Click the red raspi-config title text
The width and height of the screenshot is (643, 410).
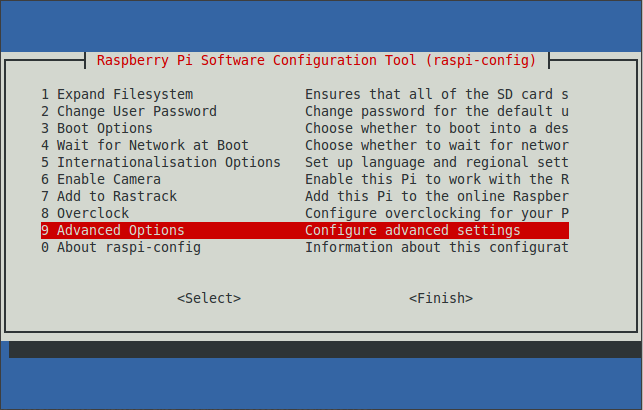[x=317, y=60]
